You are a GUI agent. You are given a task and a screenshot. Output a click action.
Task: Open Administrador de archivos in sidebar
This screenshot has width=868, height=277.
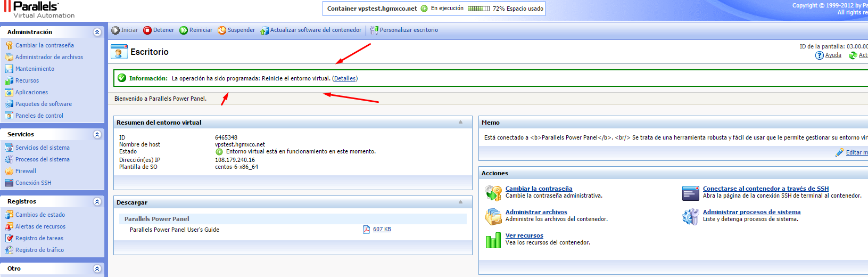(x=49, y=57)
